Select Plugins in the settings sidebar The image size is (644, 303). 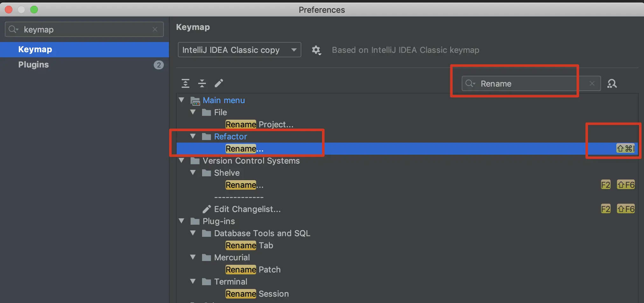tap(33, 65)
